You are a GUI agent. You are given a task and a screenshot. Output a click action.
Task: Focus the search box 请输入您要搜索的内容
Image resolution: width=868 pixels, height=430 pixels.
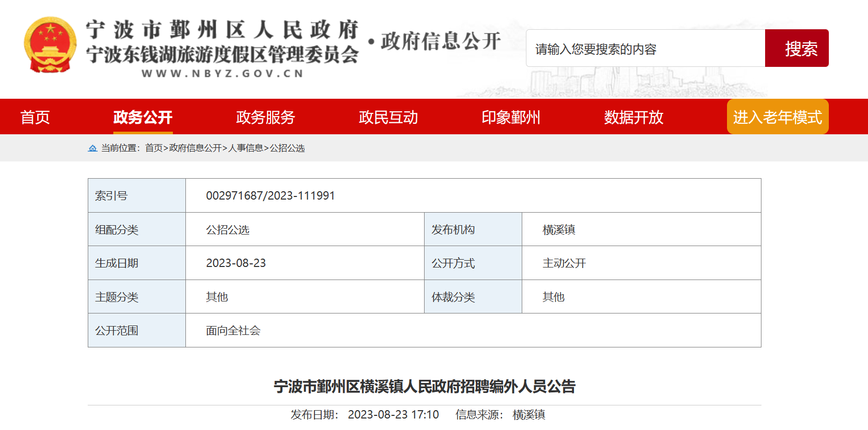tap(646, 49)
